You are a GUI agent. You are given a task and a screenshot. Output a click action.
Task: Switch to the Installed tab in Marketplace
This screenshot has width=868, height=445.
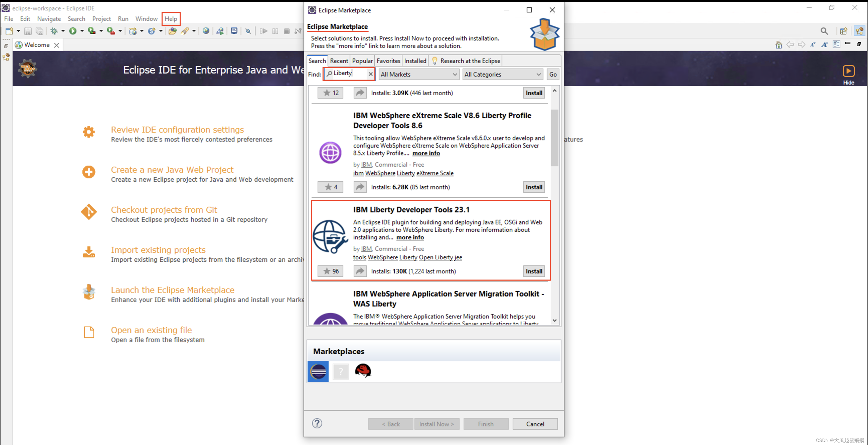pyautogui.click(x=415, y=61)
